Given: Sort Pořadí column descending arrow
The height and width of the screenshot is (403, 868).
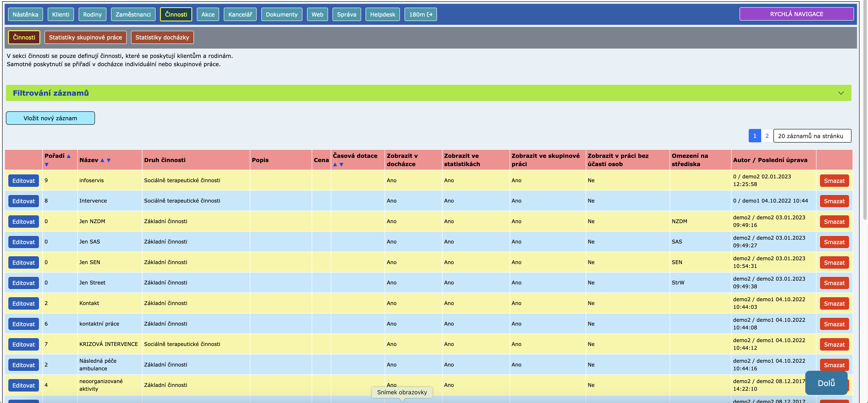Looking at the screenshot, I should point(46,165).
